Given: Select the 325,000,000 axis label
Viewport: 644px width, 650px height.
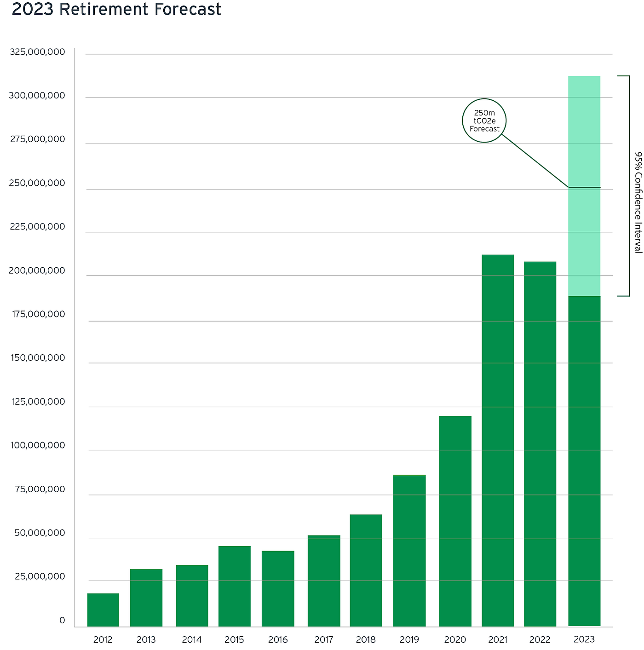Looking at the screenshot, I should (x=38, y=52).
